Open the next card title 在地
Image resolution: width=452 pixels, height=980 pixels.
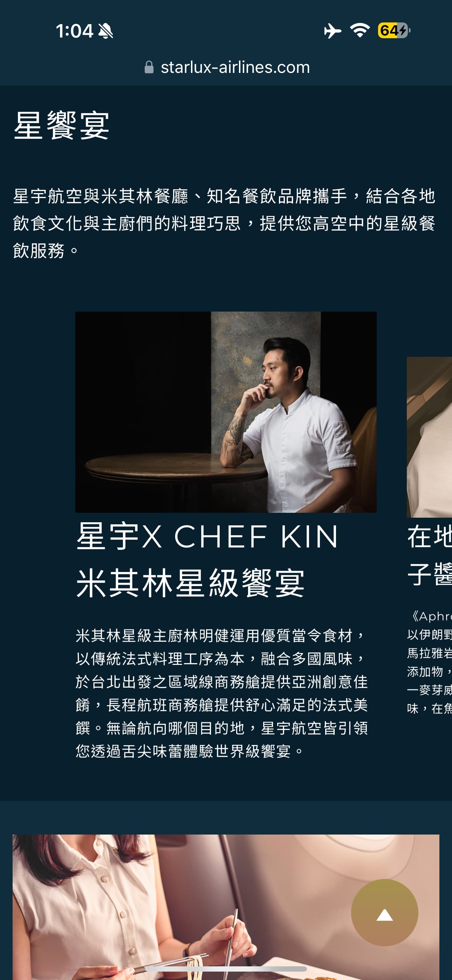coord(430,536)
